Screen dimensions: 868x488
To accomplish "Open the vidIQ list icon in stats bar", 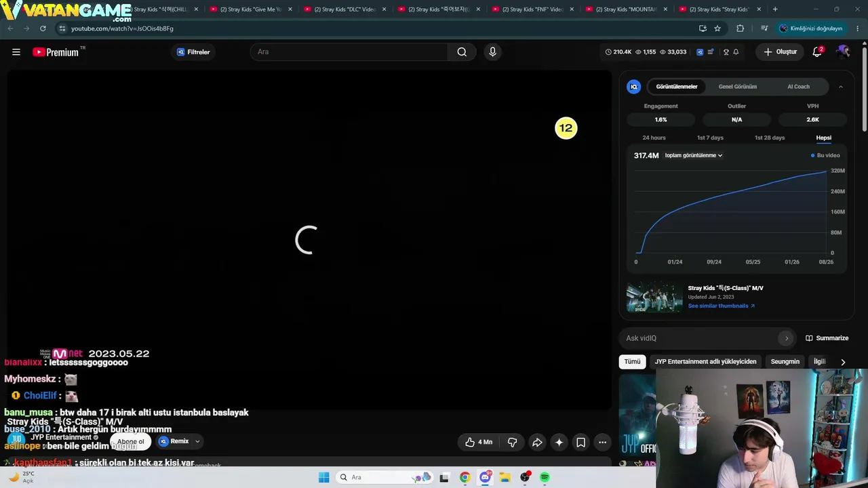I will point(711,52).
